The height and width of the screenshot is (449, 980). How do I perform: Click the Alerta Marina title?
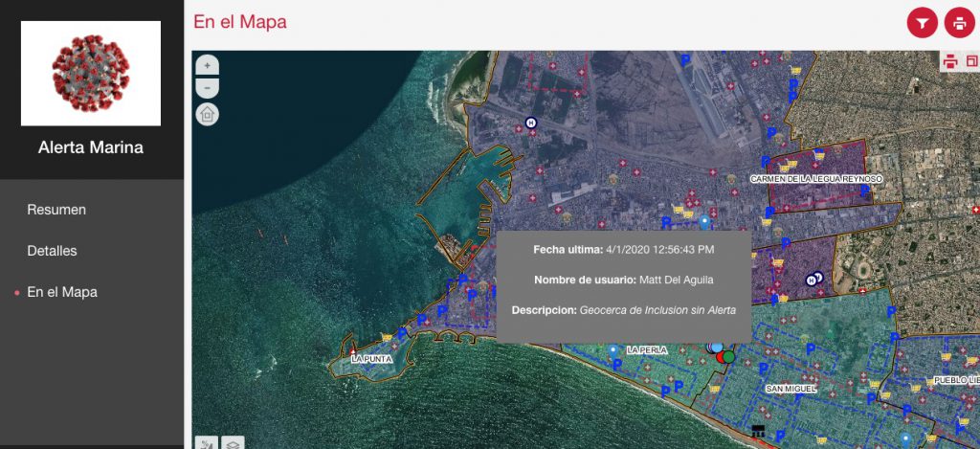point(91,147)
